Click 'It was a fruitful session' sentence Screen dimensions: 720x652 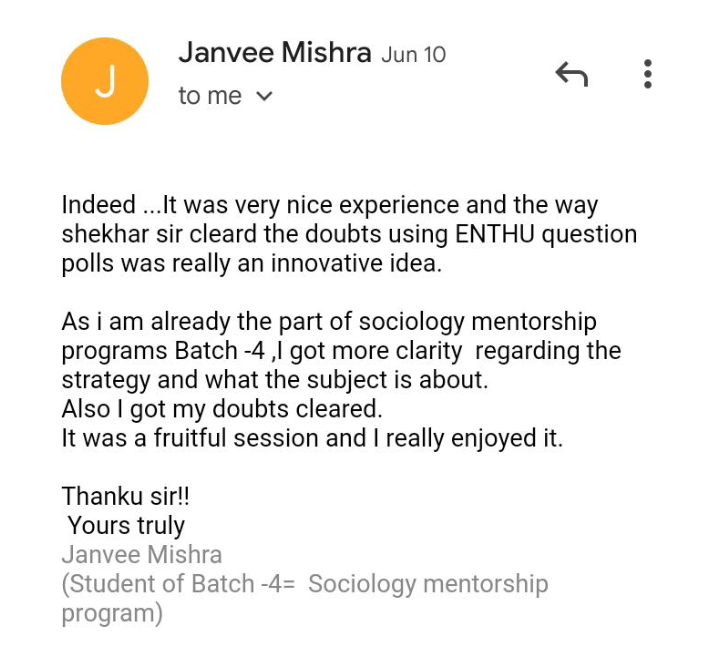click(312, 438)
